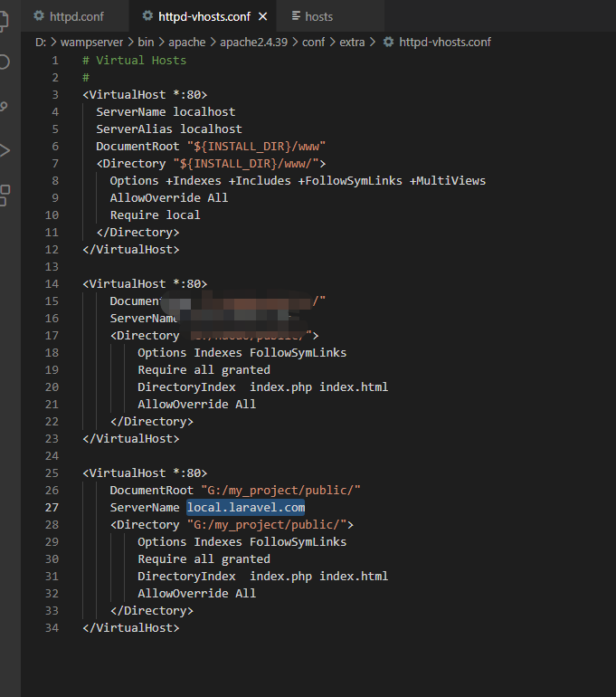Image resolution: width=616 pixels, height=697 pixels.
Task: Click the D: drive breadcrumb
Action: tap(41, 42)
